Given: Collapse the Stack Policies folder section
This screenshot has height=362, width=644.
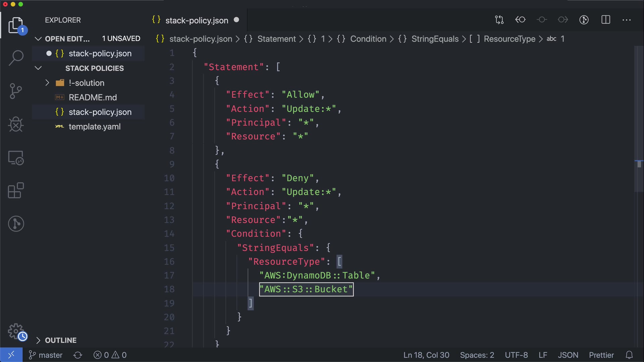Looking at the screenshot, I should pyautogui.click(x=38, y=68).
